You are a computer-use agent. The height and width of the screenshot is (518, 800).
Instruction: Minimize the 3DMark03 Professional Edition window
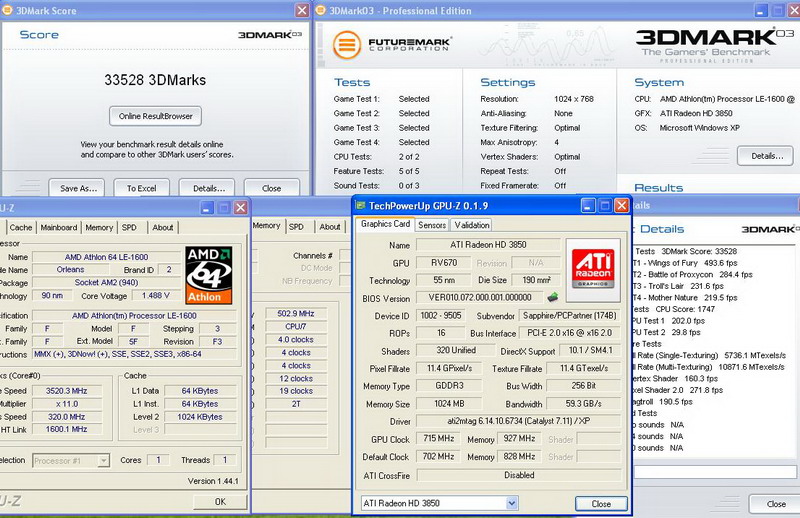coord(761,10)
